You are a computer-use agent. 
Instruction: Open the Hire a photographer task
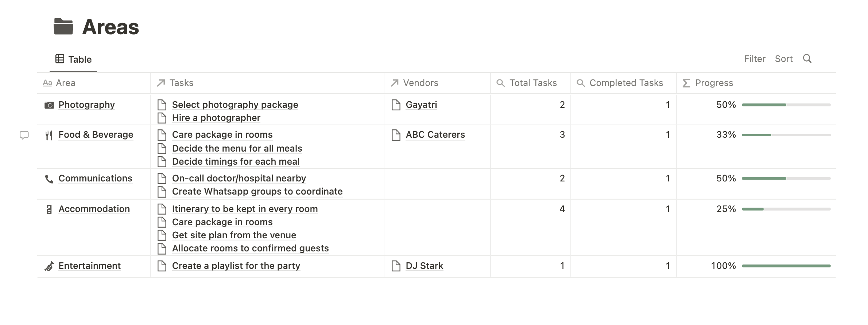pos(216,118)
